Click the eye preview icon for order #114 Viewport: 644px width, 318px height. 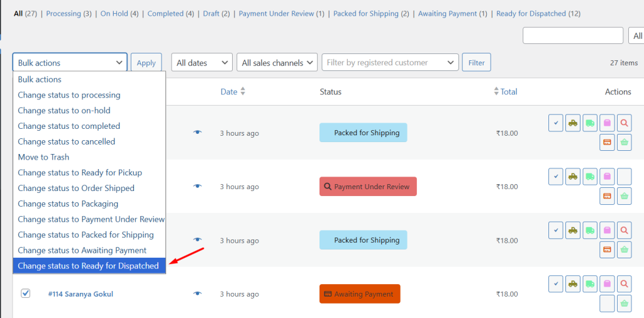(x=197, y=293)
